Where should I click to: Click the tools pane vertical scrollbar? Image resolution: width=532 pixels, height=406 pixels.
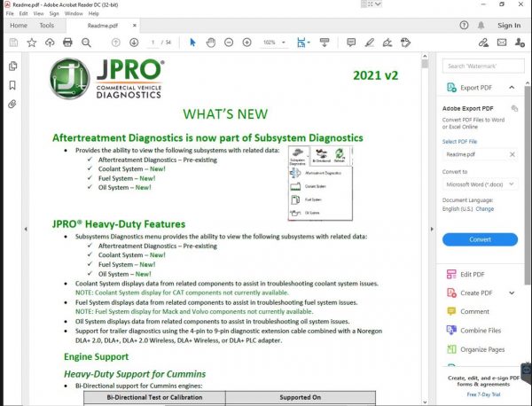[x=528, y=185]
